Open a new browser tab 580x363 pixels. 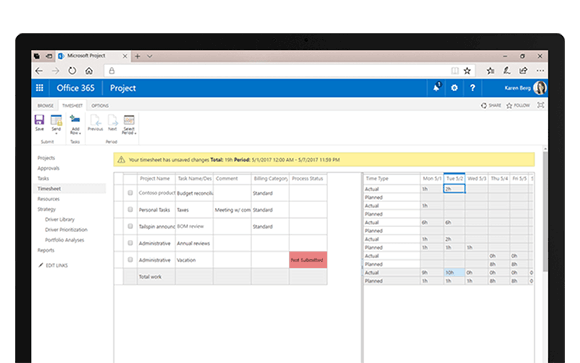click(x=137, y=56)
